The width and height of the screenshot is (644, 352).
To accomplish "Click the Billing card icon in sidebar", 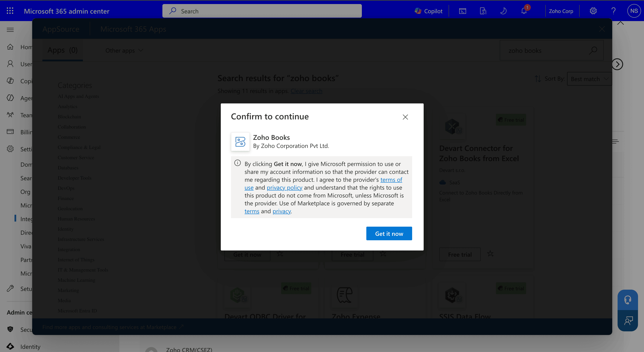I will 10,132.
